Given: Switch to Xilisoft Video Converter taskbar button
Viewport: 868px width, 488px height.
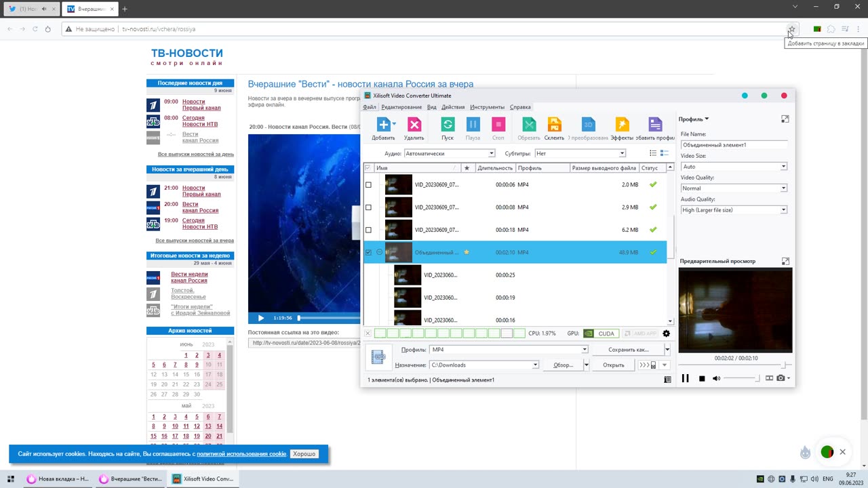Looking at the screenshot, I should pyautogui.click(x=203, y=479).
